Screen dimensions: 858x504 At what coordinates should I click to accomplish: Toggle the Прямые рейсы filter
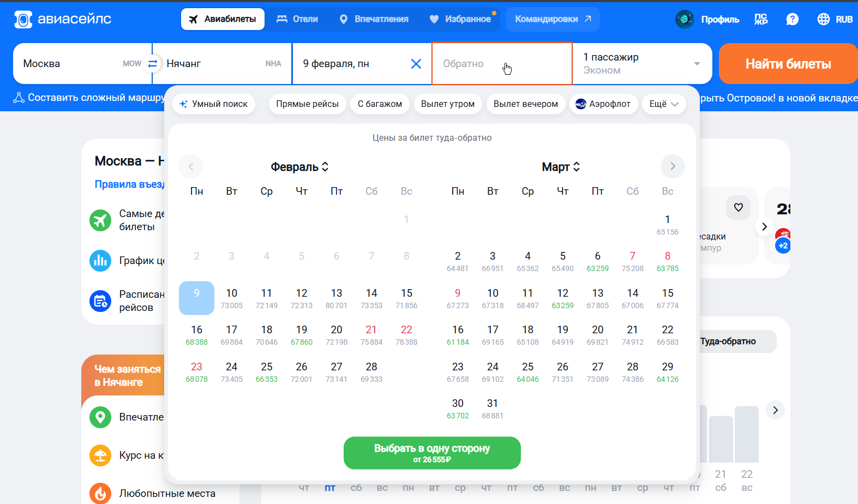(307, 104)
